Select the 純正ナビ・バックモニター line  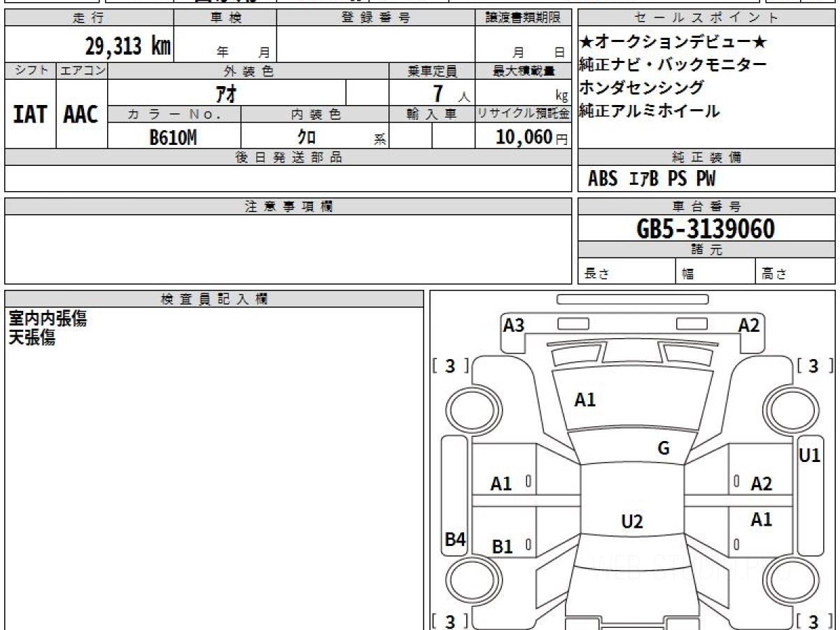[x=673, y=65]
